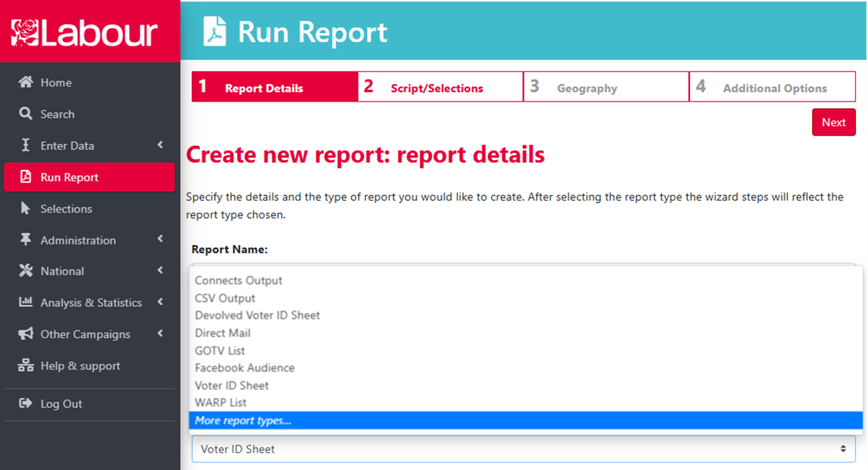Switch to the Geography wizard step

[x=606, y=87]
